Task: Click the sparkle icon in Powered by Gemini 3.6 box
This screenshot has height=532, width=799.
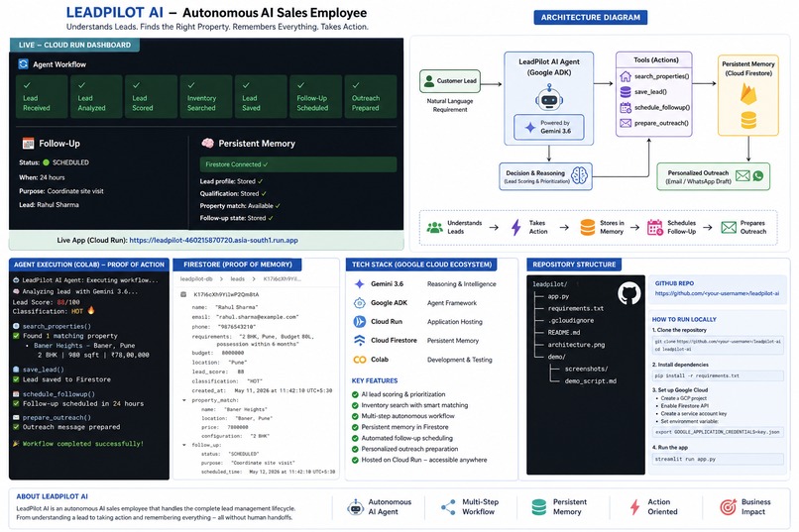Action: [530, 127]
